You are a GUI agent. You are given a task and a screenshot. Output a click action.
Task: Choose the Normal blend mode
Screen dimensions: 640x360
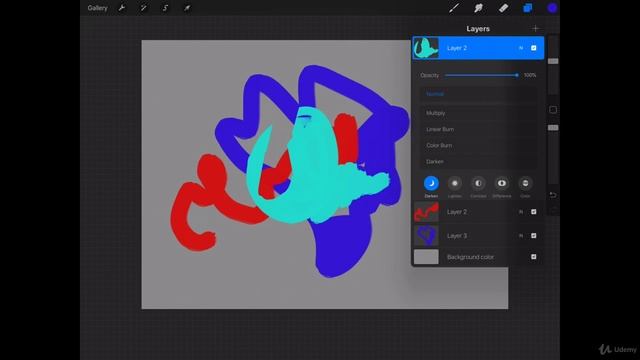[x=478, y=94]
